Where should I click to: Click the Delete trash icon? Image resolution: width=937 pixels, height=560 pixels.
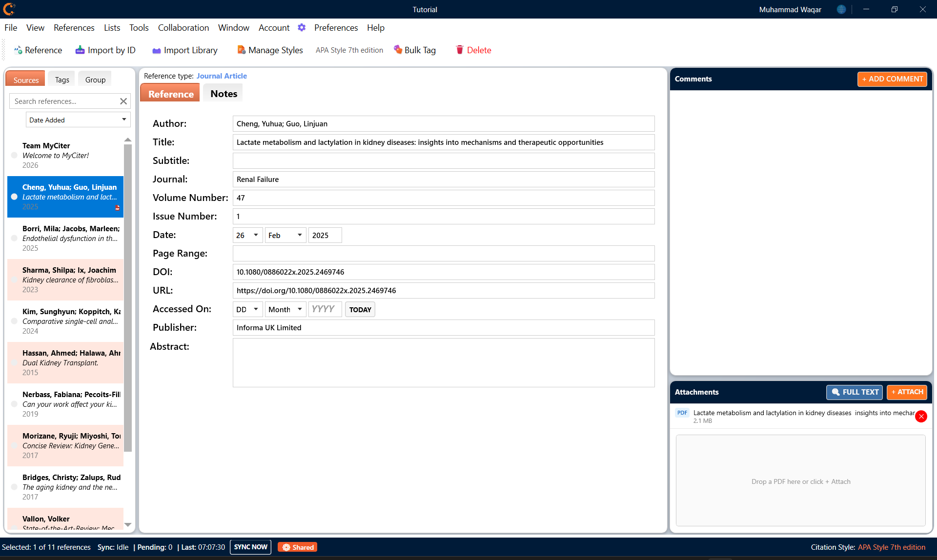click(459, 50)
